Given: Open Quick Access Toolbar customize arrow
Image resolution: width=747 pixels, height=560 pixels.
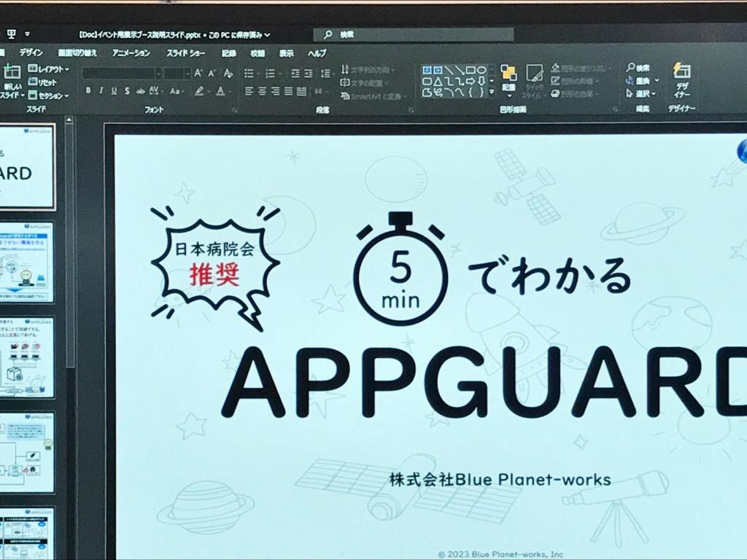Looking at the screenshot, I should point(27,34).
